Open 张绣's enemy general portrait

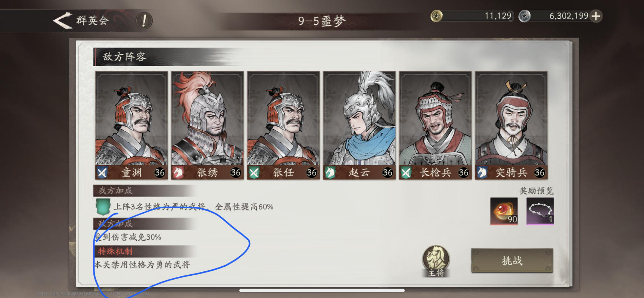point(207,125)
